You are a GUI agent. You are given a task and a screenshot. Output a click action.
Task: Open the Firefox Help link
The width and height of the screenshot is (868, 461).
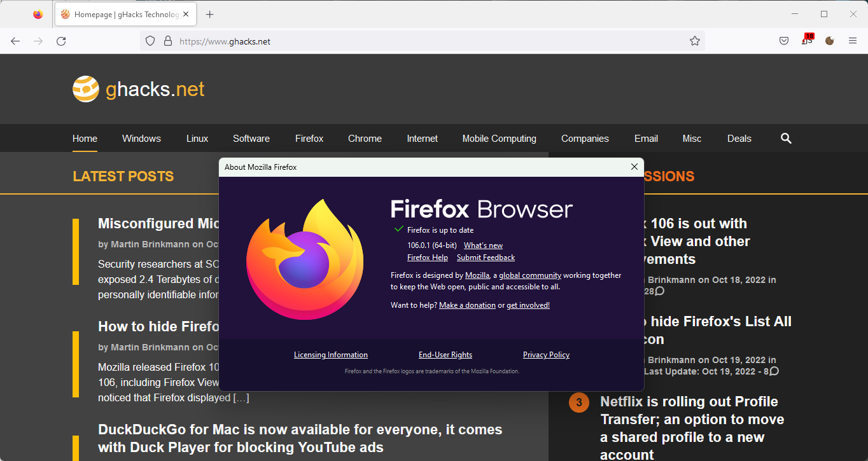pyautogui.click(x=428, y=258)
